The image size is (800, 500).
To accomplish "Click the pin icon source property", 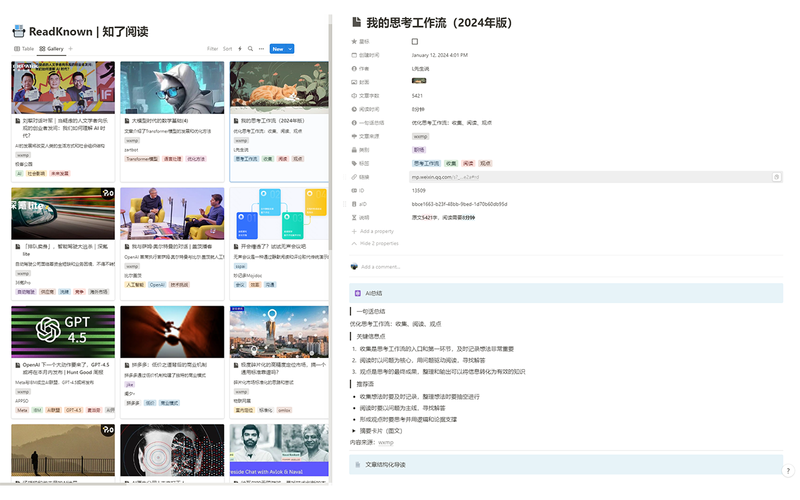I will point(354,136).
